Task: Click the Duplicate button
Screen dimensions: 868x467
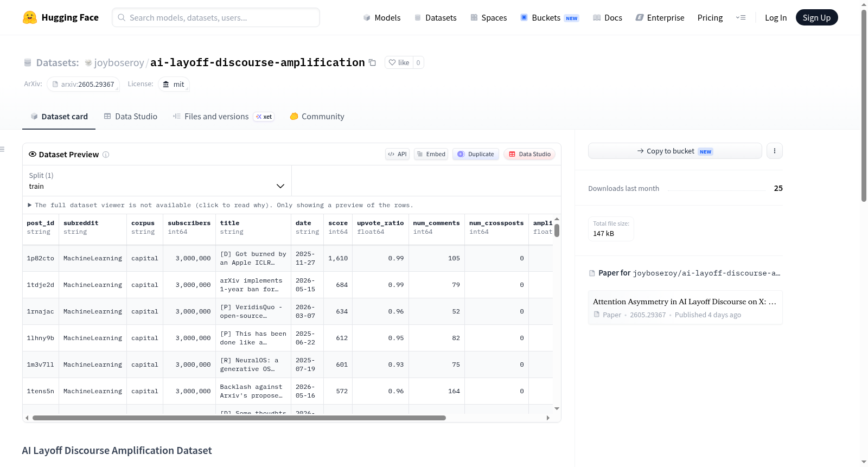Action: click(x=476, y=154)
